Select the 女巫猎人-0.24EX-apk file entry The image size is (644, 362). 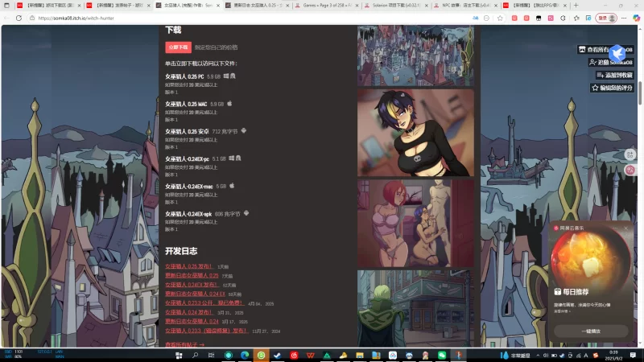click(188, 214)
